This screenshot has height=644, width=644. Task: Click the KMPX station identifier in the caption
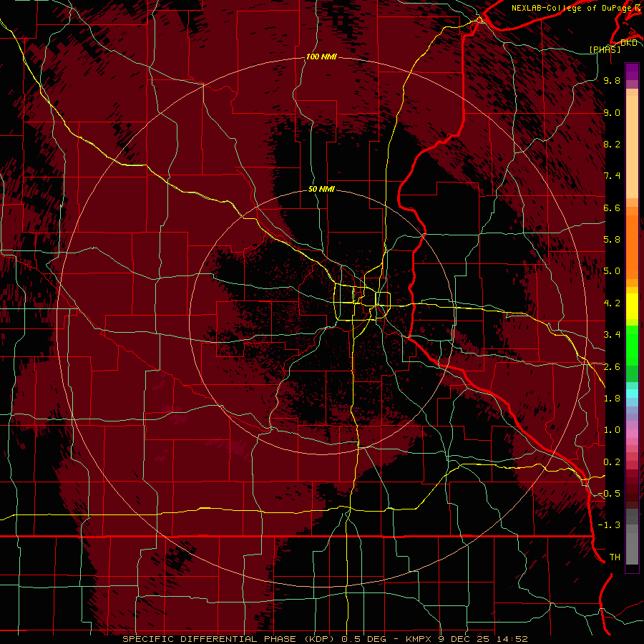tap(420, 639)
